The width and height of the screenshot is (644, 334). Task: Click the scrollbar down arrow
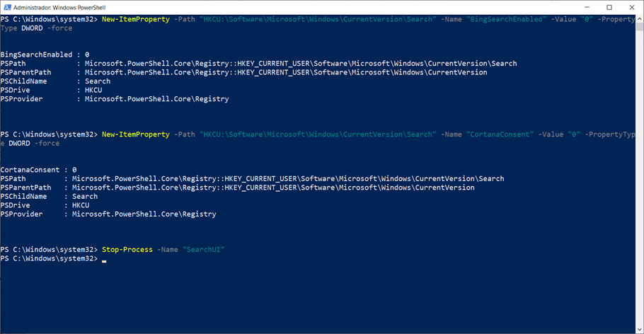640,330
